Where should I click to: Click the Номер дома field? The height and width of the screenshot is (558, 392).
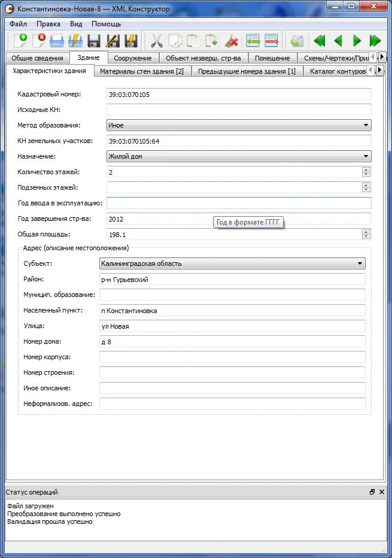pyautogui.click(x=232, y=341)
